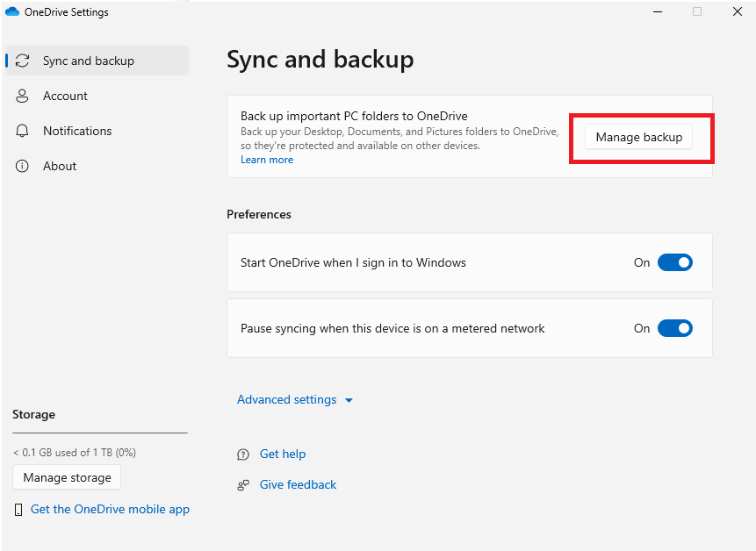Toggle Start OneDrive when I sign in

pyautogui.click(x=674, y=262)
